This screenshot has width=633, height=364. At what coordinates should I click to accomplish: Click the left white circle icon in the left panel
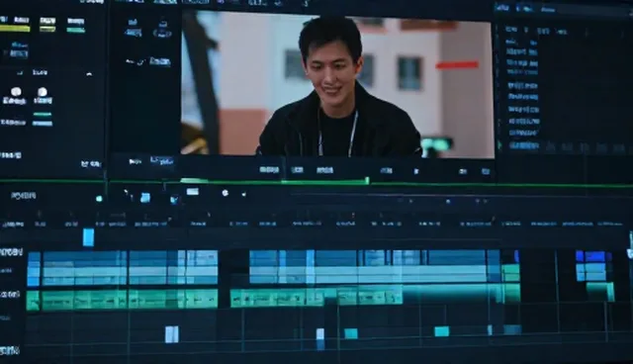(16, 92)
